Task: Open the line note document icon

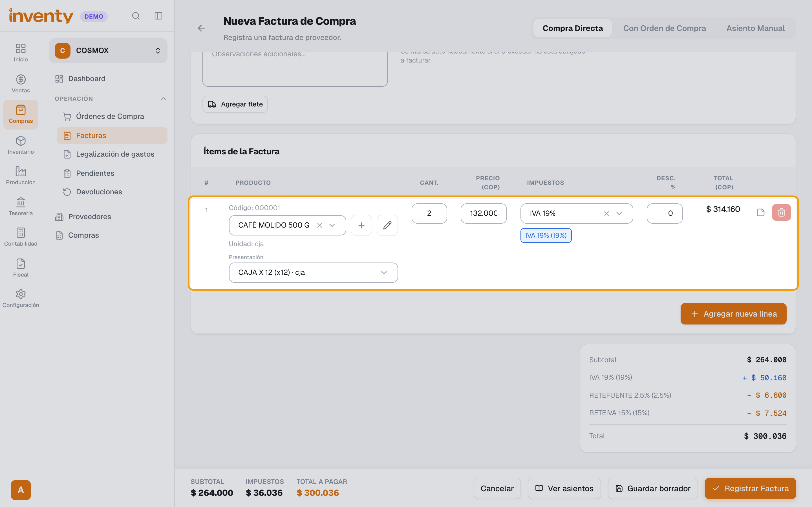Action: (x=761, y=212)
